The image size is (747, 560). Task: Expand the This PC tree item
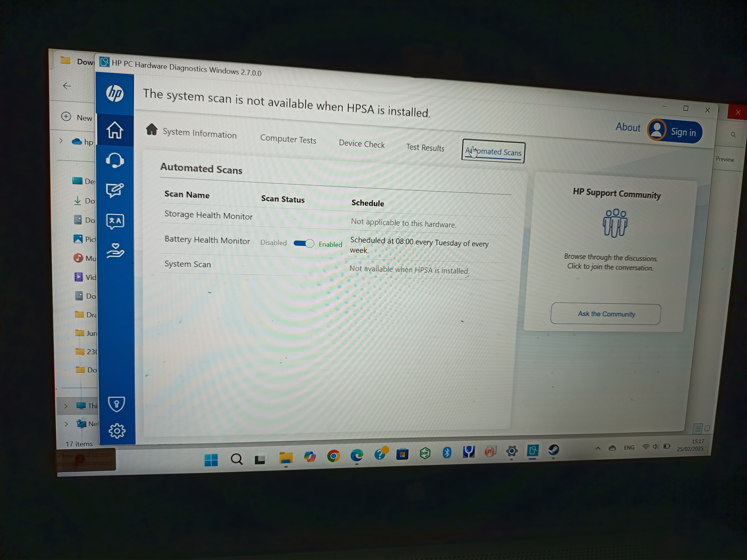[x=66, y=406]
